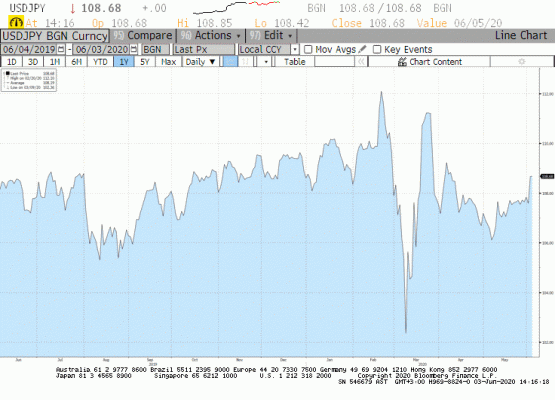
Task: Click the yellow gauge icon beside At
Action: pos(16,23)
